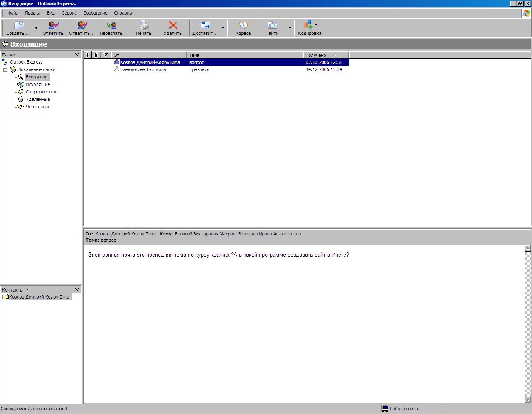Sort by priority exclamation column header
The width and height of the screenshot is (532, 414).
[x=87, y=55]
